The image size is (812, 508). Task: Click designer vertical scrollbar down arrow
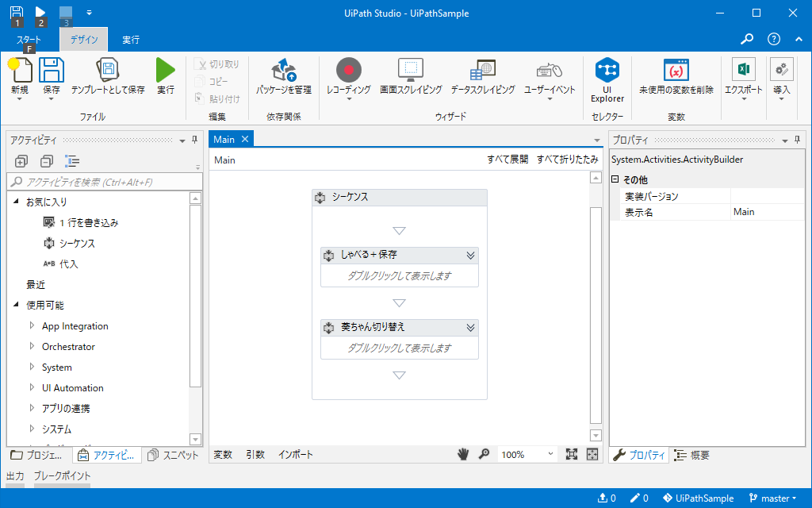(596, 436)
